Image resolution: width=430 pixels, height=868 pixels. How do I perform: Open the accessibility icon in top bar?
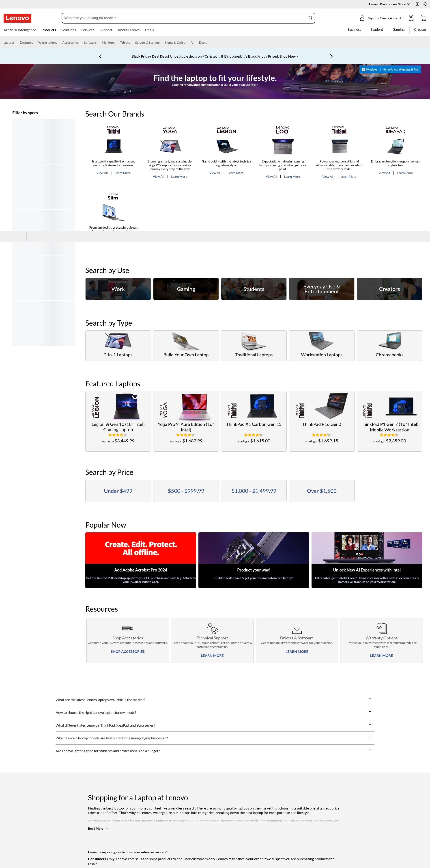point(417,4)
